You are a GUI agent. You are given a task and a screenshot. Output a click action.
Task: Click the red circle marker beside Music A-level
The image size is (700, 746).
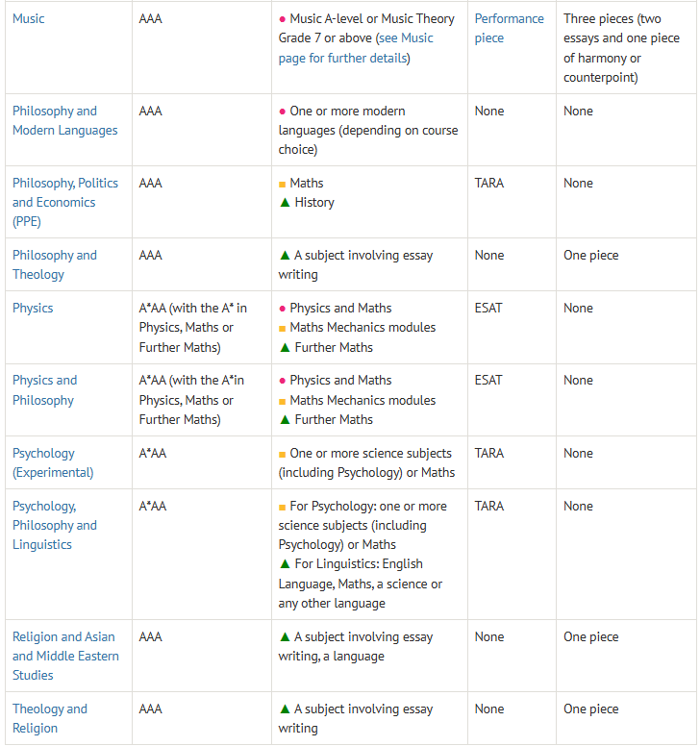pos(283,19)
